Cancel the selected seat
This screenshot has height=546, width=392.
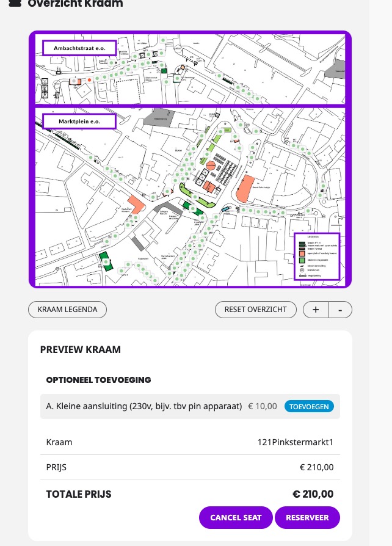coord(236,517)
